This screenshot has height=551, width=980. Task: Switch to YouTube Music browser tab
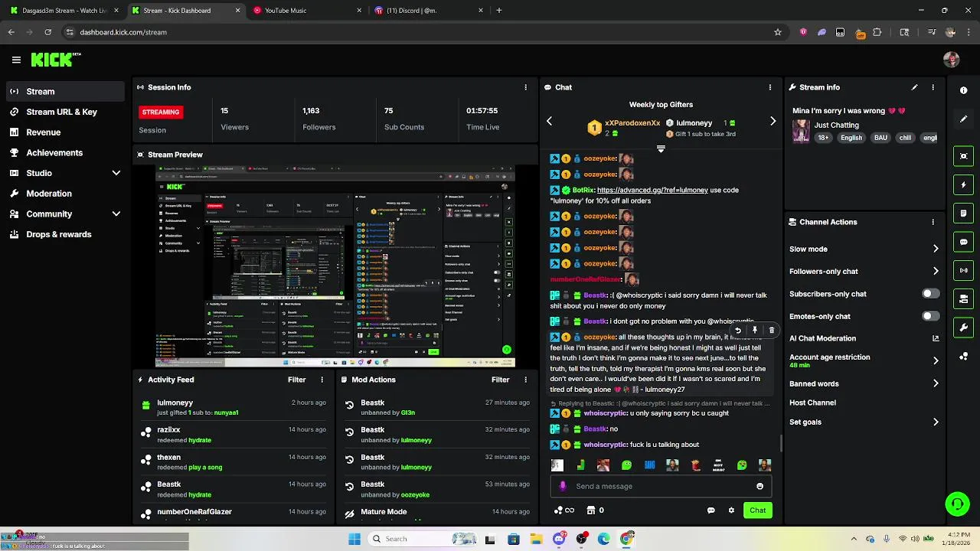(306, 11)
